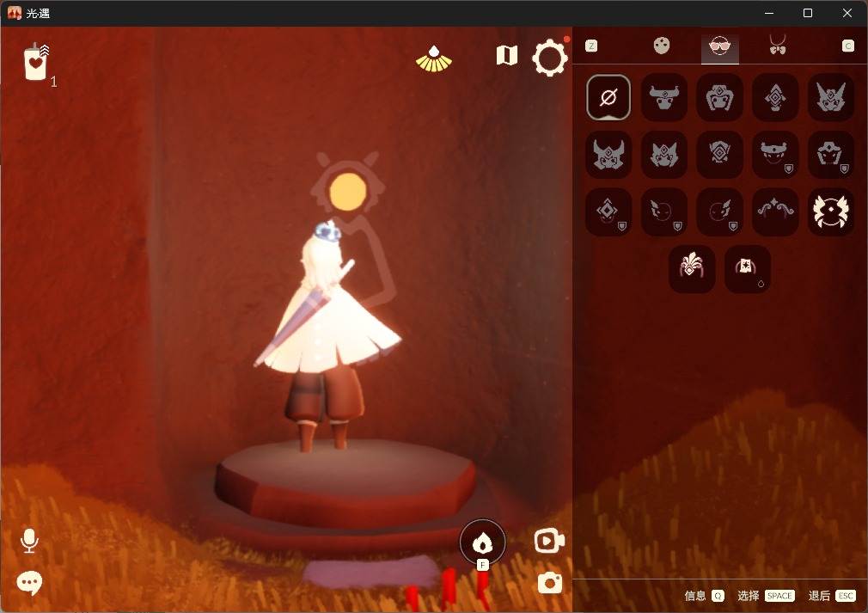
Task: Select the narrow diamond mask with thin horns
Action: coord(719,155)
